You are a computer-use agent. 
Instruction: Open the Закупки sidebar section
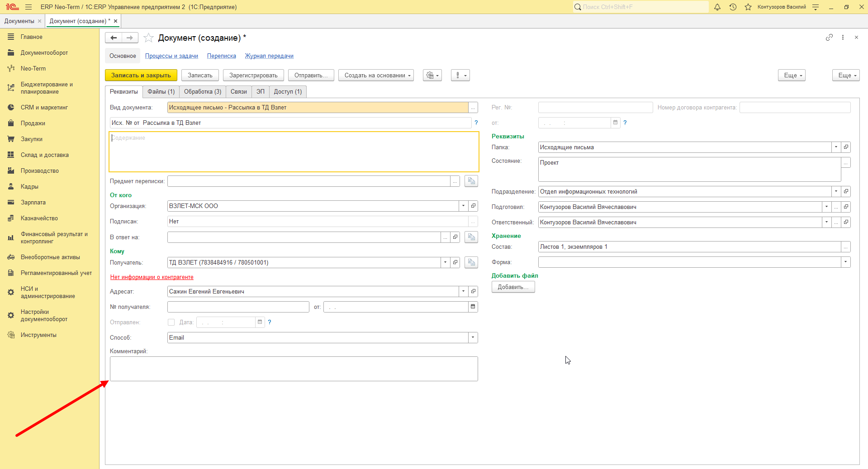[32, 139]
